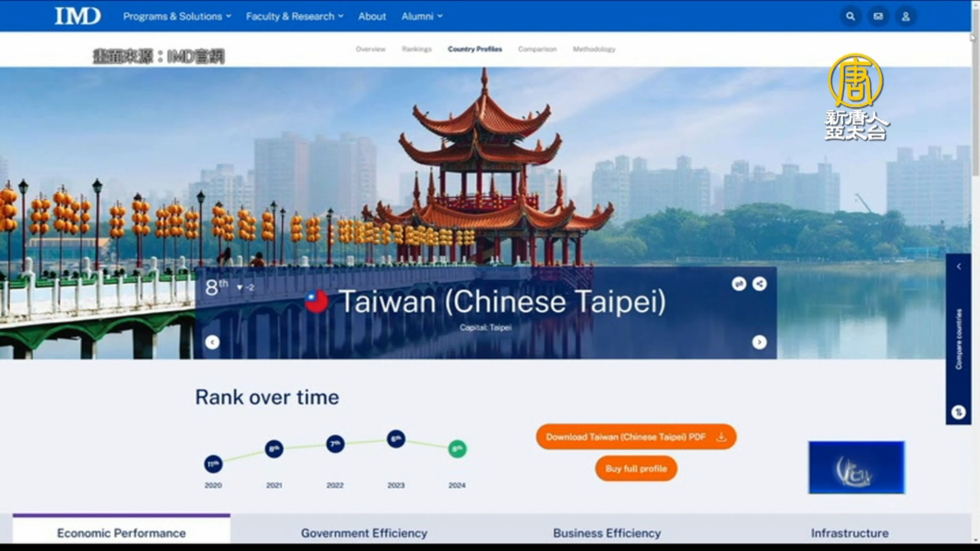
Task: Expand the Faculty & Research menu
Action: click(x=295, y=16)
